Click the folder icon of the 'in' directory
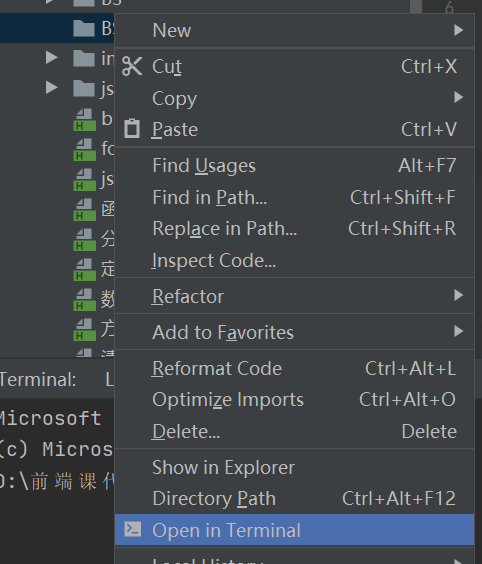The width and height of the screenshot is (482, 564). [84, 58]
